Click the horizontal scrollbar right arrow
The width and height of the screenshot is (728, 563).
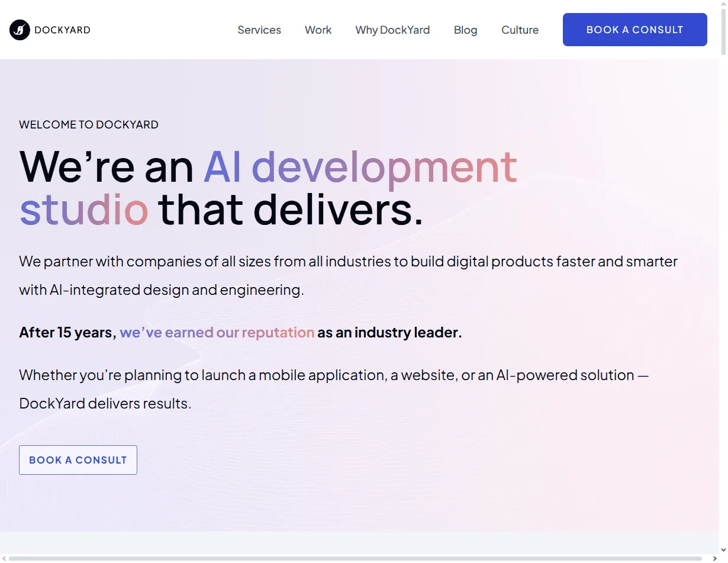click(x=715, y=558)
